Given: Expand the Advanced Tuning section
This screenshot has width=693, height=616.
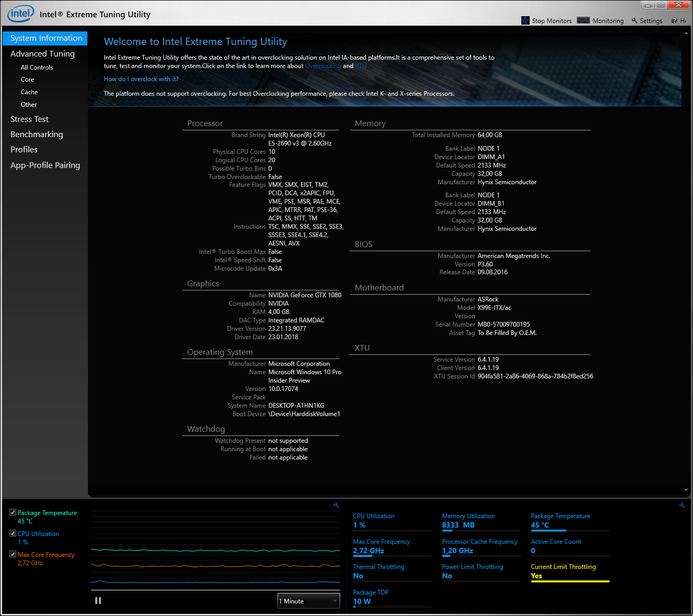Looking at the screenshot, I should click(x=42, y=54).
